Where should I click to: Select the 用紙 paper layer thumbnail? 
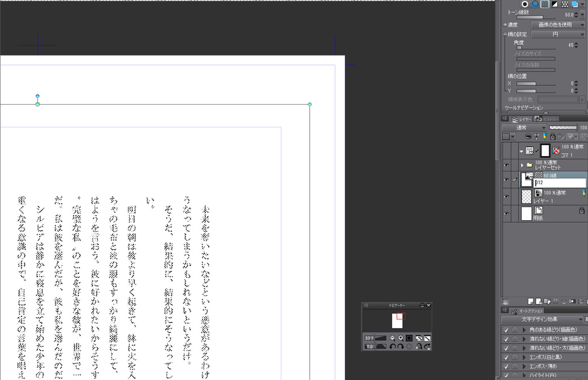pos(527,213)
